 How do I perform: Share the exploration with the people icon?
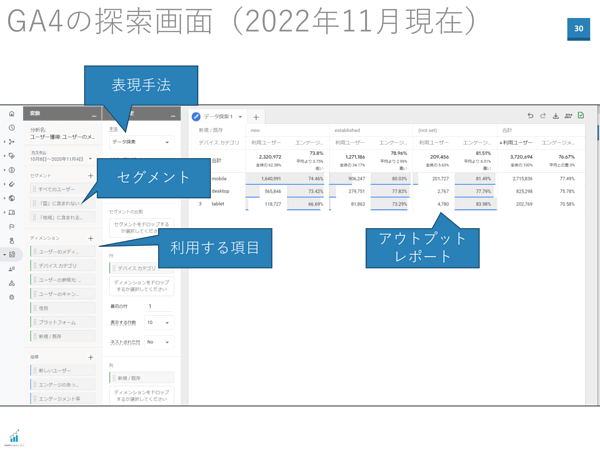568,116
